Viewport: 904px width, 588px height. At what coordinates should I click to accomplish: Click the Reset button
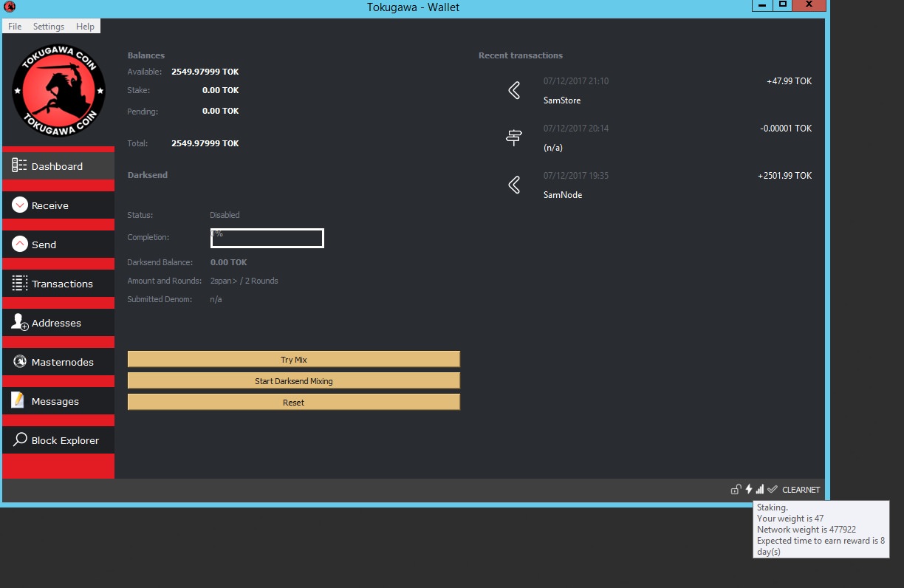(294, 403)
